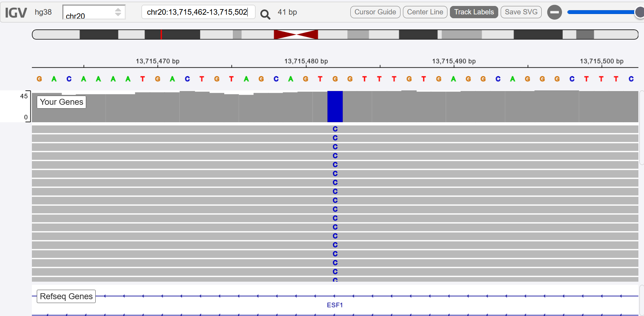Screen dimensions: 644x316
Task: Disable Track Labels
Action: tap(474, 12)
